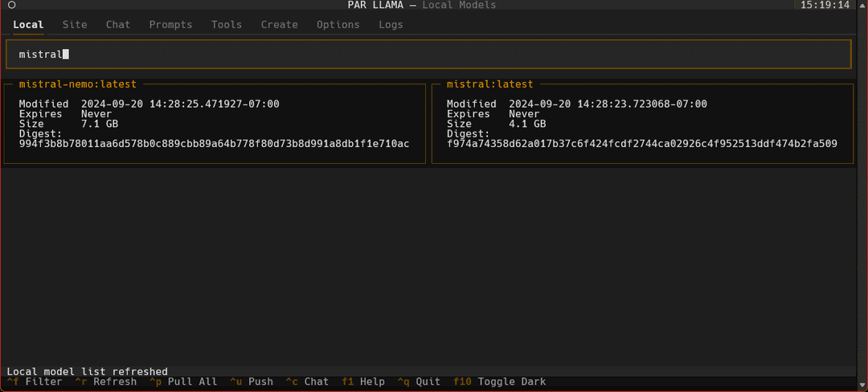Image resolution: width=868 pixels, height=392 pixels.
Task: Click the circle icon in the header
Action: click(x=12, y=5)
